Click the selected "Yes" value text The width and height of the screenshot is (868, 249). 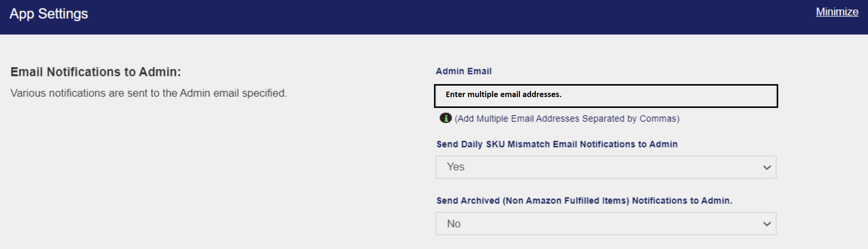[455, 167]
